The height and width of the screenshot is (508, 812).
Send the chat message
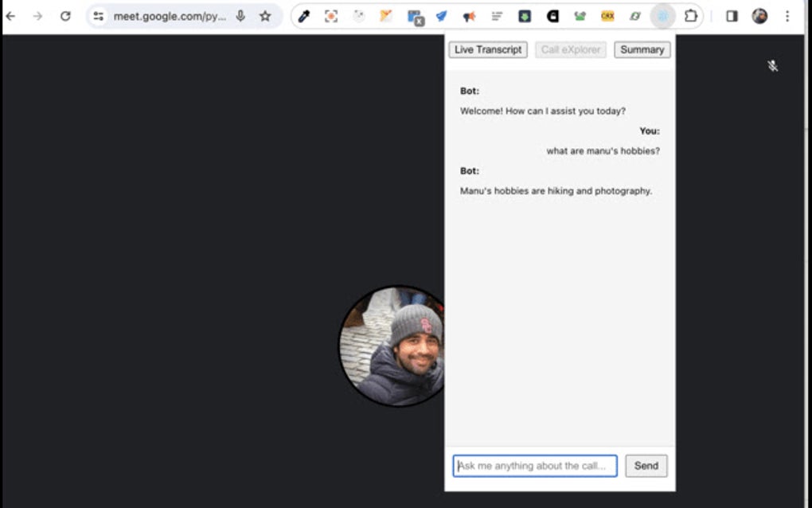pyautogui.click(x=646, y=466)
